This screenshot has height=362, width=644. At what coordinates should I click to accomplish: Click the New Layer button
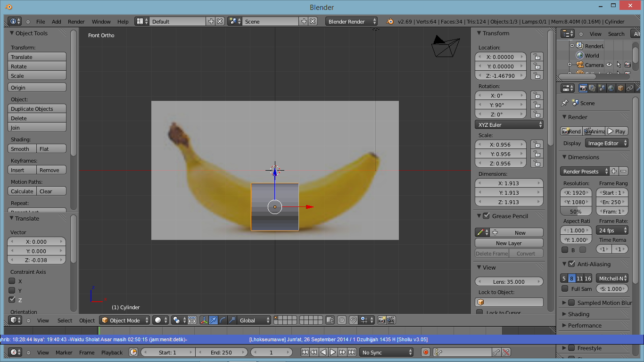(509, 243)
